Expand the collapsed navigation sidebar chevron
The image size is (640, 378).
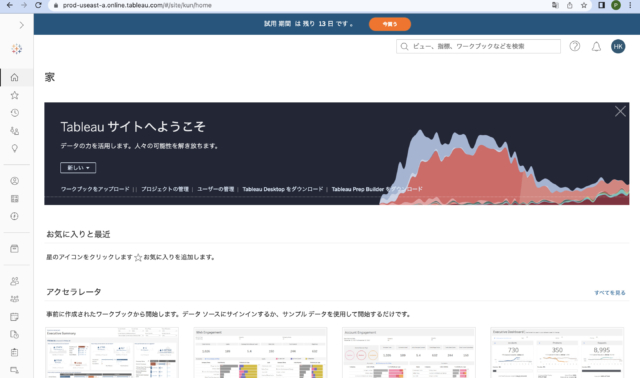point(22,25)
